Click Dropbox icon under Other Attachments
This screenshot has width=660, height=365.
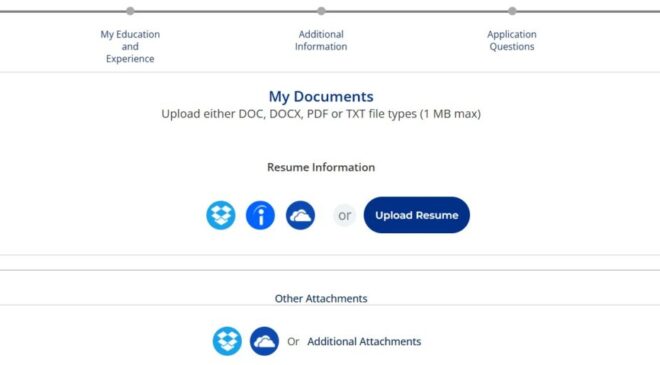(227, 341)
